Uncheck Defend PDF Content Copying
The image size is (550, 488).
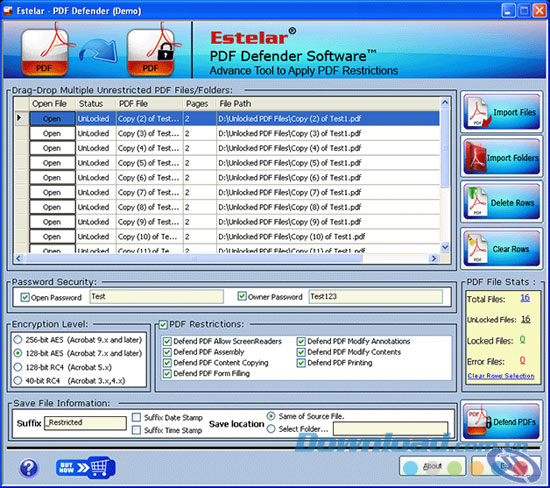click(167, 363)
